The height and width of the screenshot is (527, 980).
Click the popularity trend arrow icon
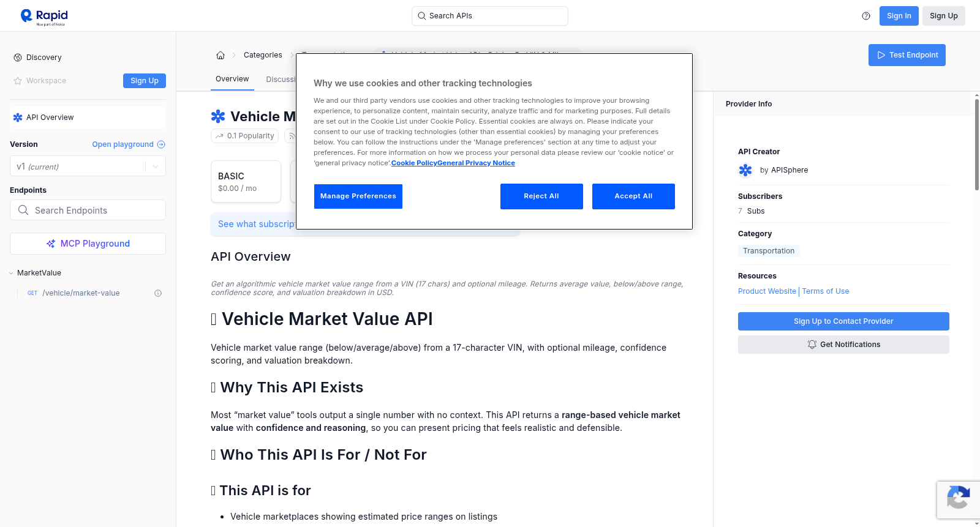[219, 136]
